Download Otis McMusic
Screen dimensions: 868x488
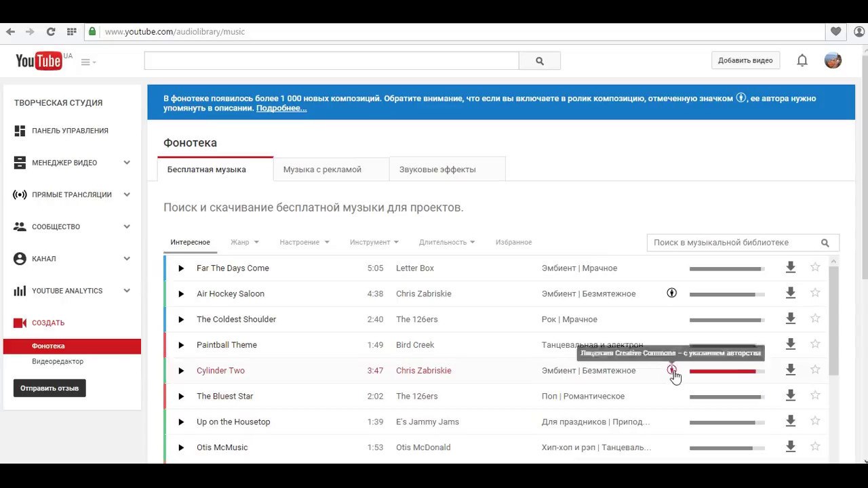(790, 447)
